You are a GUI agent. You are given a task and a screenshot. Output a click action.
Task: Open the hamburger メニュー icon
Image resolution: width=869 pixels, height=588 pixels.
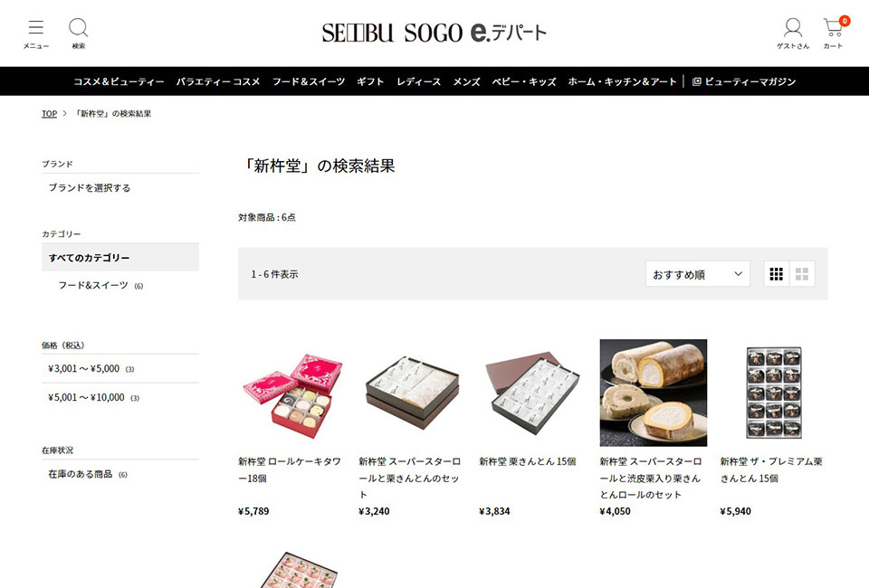[x=36, y=33]
